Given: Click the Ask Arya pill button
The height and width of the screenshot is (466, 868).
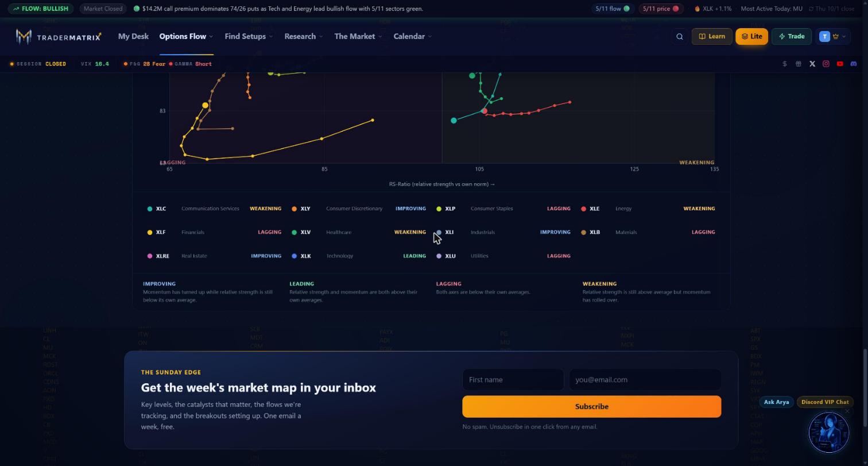Looking at the screenshot, I should click(776, 402).
